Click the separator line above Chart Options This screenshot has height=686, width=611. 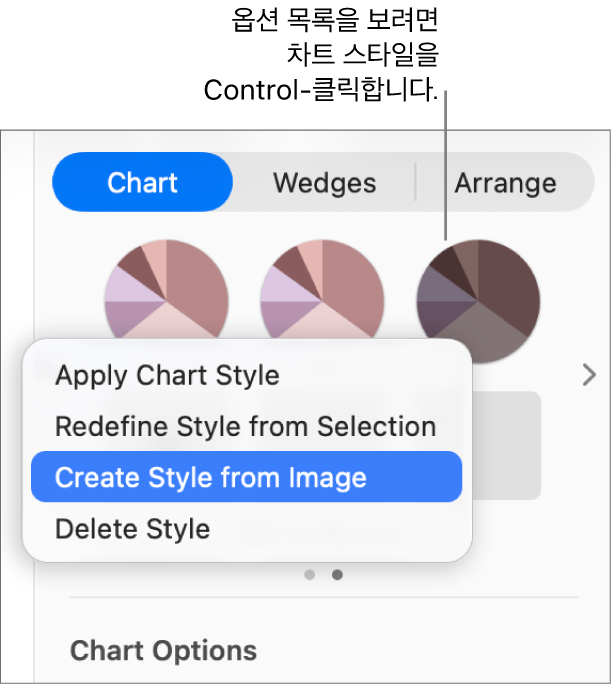click(323, 598)
